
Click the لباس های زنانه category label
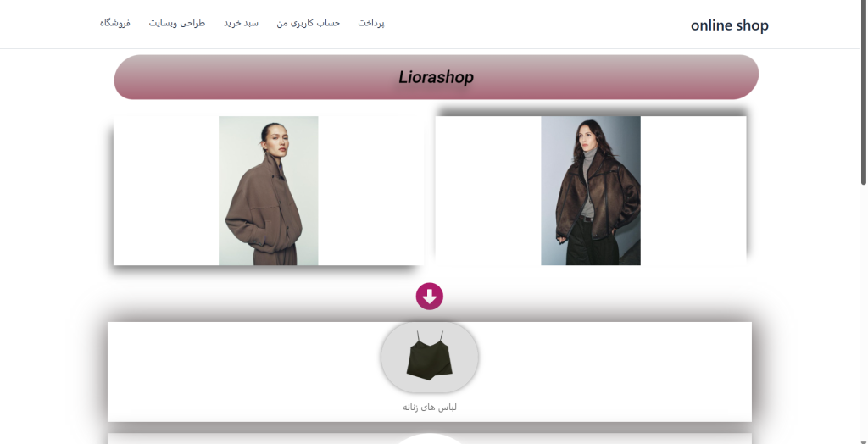click(x=430, y=408)
